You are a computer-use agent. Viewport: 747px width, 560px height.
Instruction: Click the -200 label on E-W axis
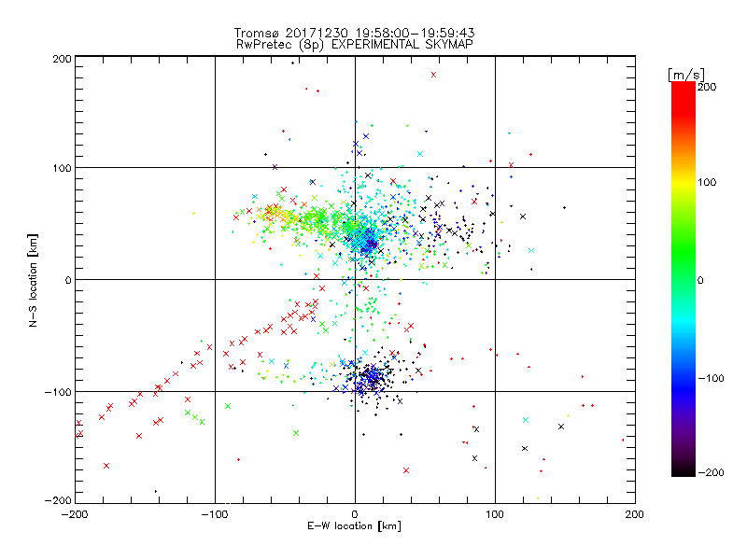[75, 514]
